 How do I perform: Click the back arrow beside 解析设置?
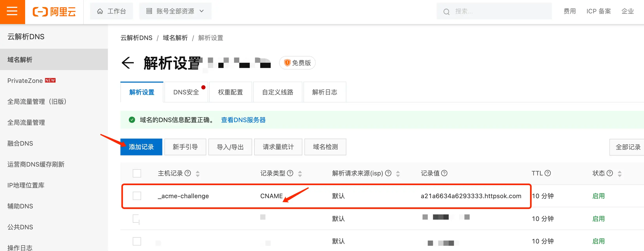tap(128, 63)
